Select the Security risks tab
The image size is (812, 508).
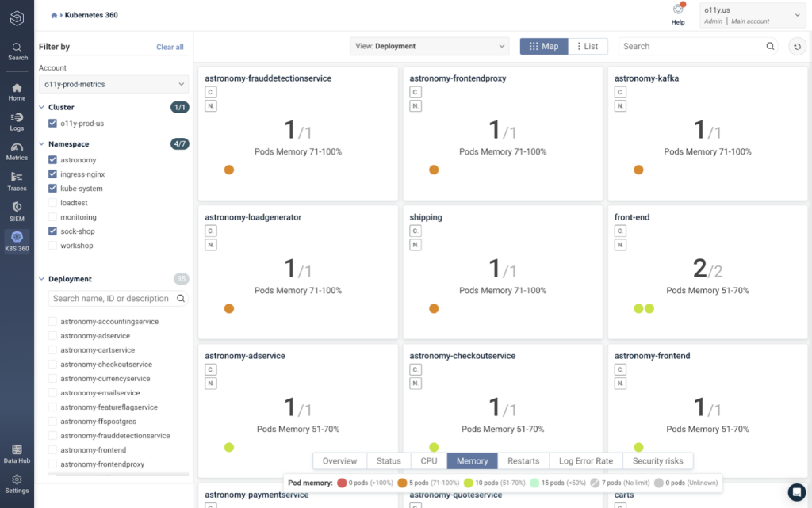click(x=657, y=461)
